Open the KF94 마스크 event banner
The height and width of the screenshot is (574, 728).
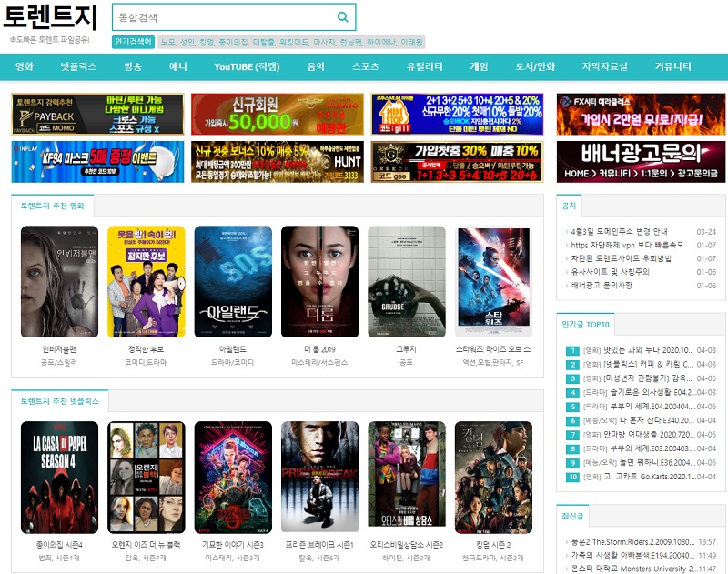[97, 162]
